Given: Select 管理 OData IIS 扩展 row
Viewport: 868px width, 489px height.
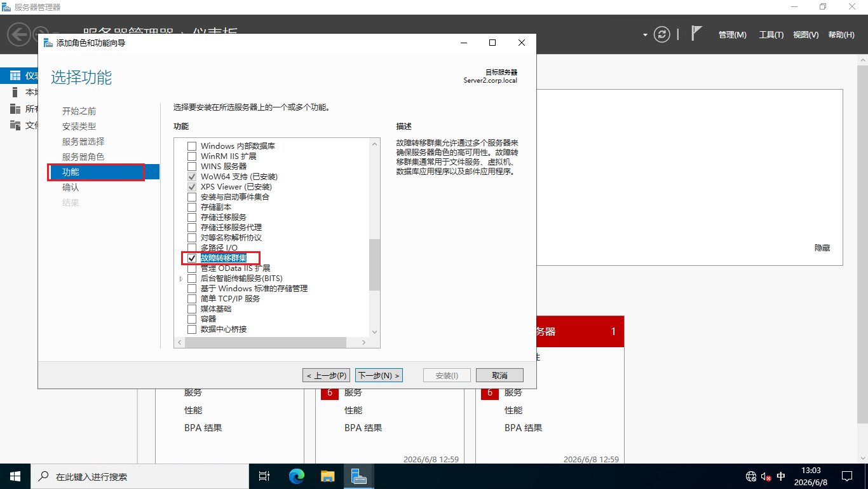Looking at the screenshot, I should [235, 268].
